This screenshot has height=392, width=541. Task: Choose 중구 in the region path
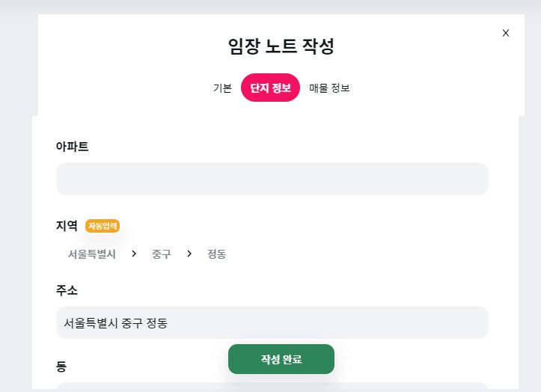click(x=162, y=254)
